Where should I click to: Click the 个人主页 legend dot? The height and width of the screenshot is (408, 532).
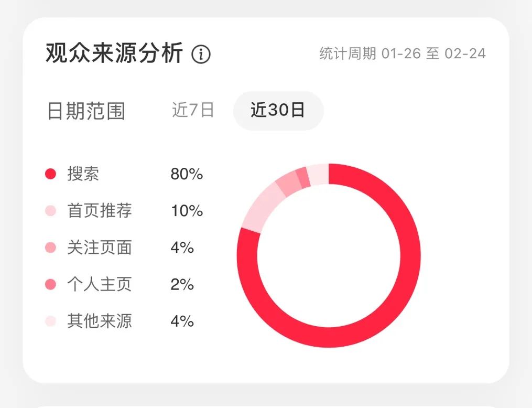(x=50, y=284)
